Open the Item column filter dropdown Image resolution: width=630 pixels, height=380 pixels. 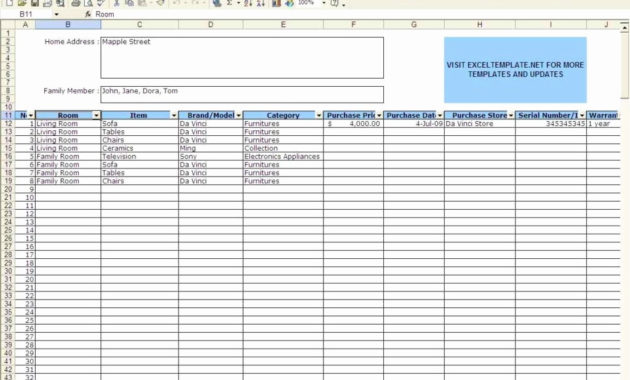coord(174,115)
